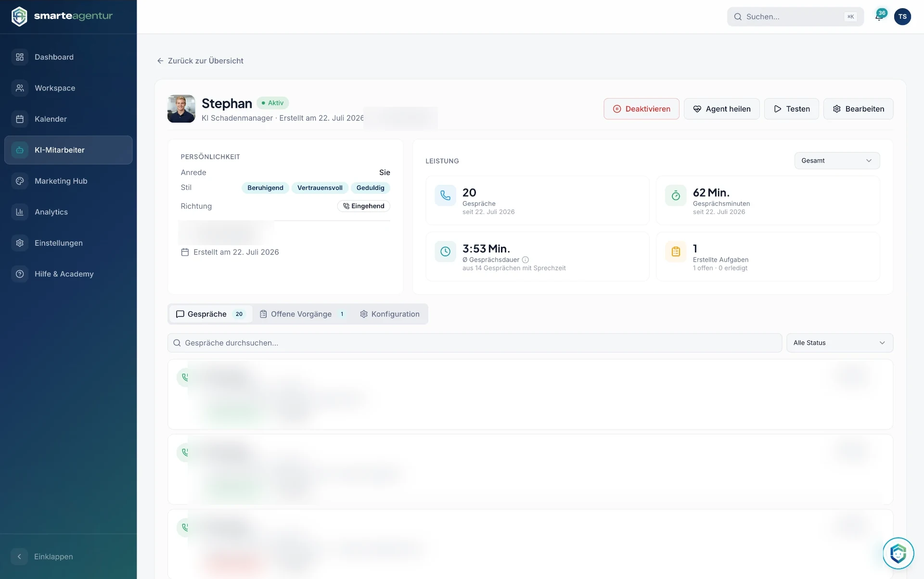Screen dimensions: 924x579
Task: Open the chat assistant shield widget
Action: point(898,553)
